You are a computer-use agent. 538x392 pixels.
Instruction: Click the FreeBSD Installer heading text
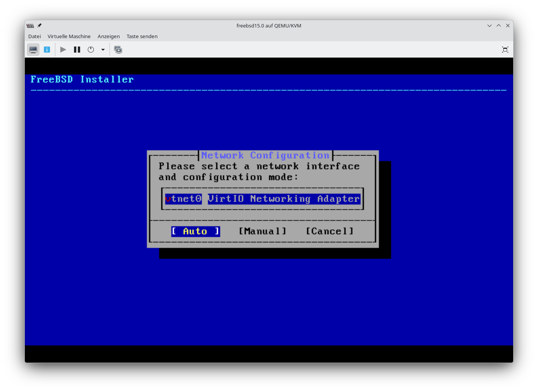tap(82, 79)
